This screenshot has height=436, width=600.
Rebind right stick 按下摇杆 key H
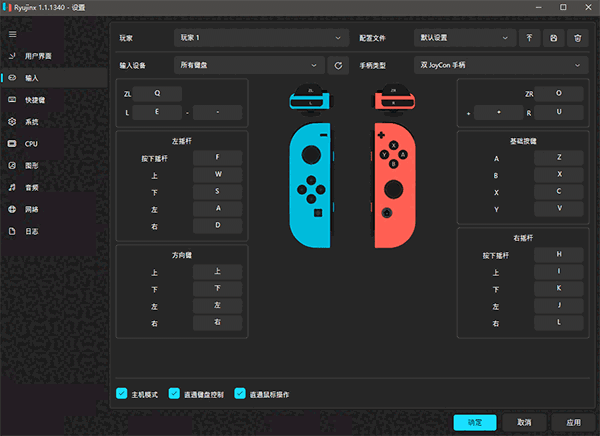pyautogui.click(x=559, y=255)
